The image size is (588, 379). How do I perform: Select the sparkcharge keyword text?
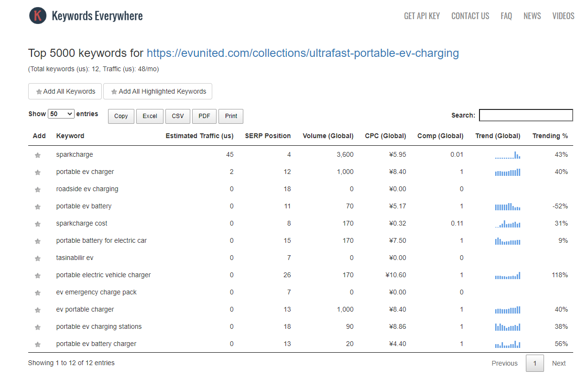(75, 154)
